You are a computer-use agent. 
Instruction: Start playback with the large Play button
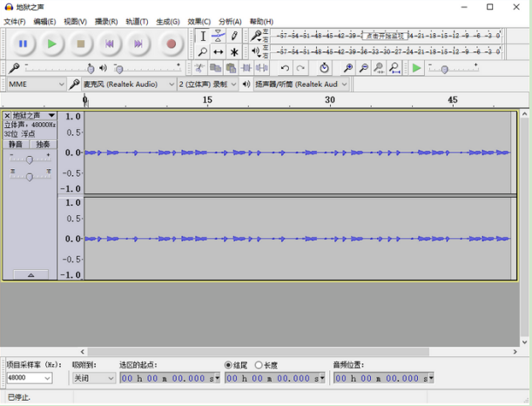point(51,44)
